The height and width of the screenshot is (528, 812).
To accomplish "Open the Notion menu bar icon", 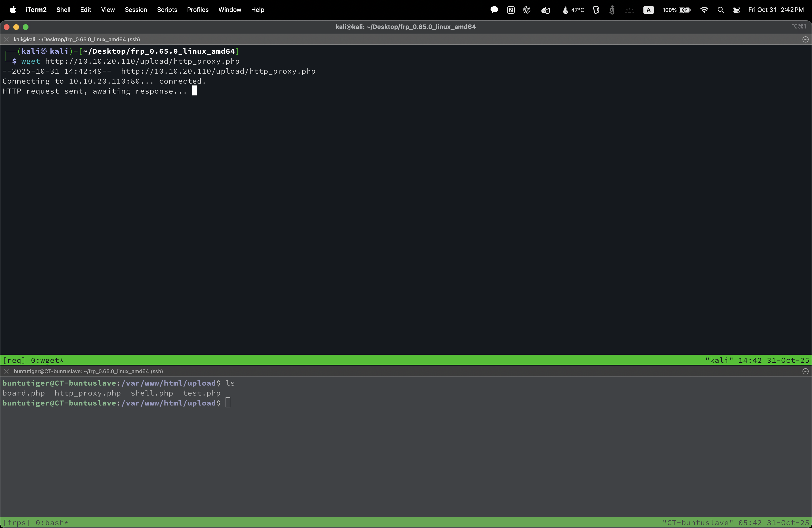I will coord(511,10).
